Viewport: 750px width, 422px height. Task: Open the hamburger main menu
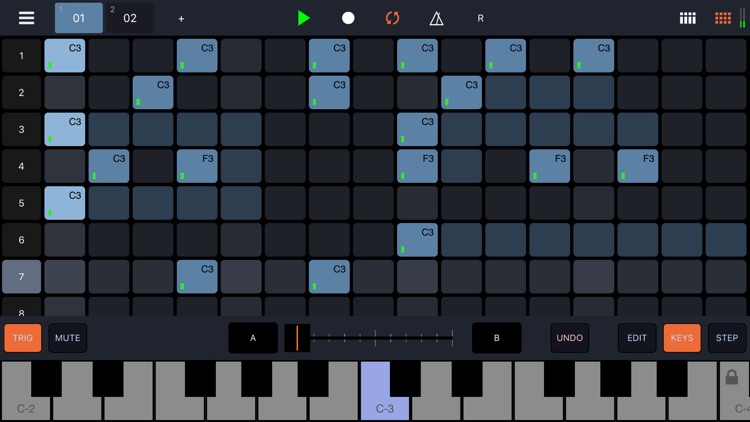(26, 18)
